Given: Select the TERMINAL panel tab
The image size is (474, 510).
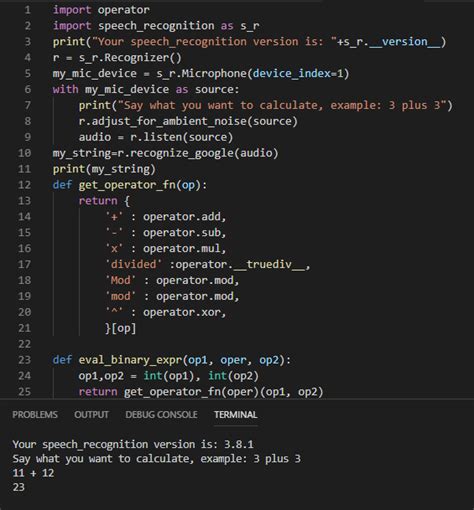Looking at the screenshot, I should pos(236,414).
